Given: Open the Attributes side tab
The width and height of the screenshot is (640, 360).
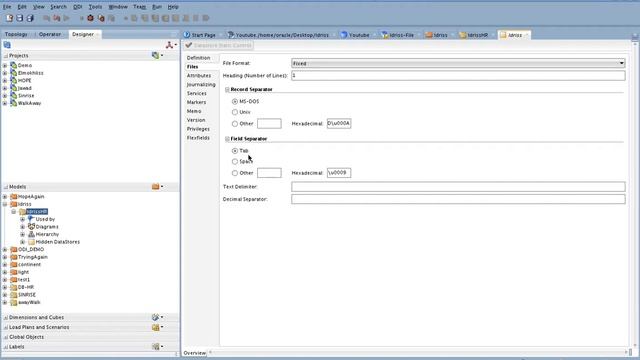Looking at the screenshot, I should 199,76.
